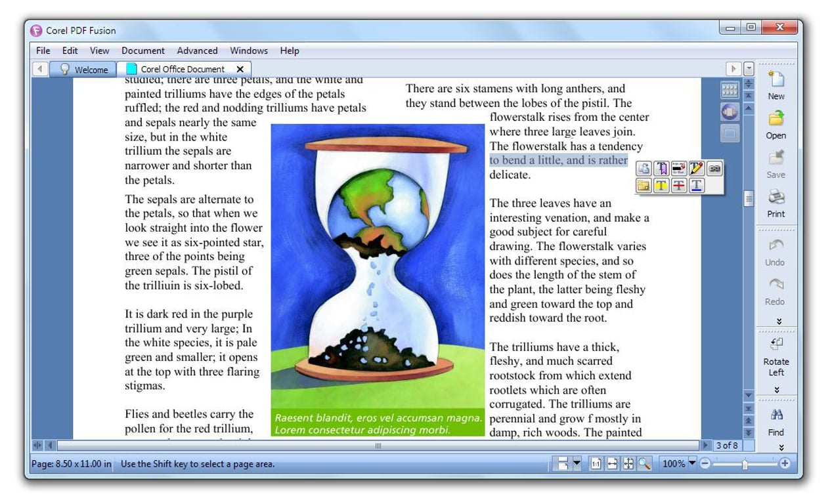Open the Windows menu
The image size is (832, 504).
[249, 51]
